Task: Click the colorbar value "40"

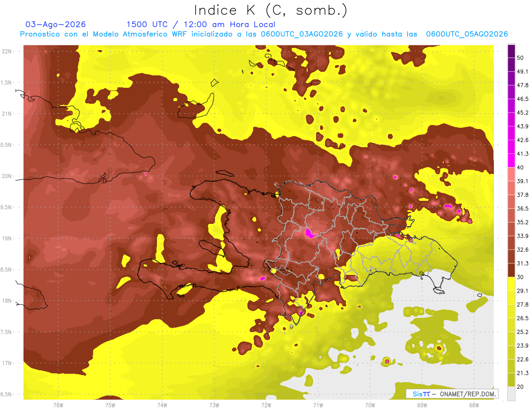Action: [520, 168]
